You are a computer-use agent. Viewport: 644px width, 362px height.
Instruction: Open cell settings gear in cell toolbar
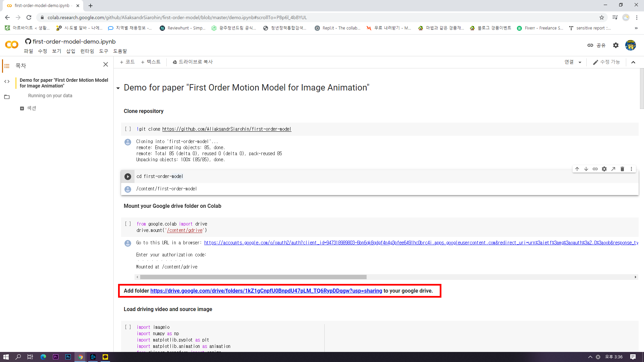(x=604, y=169)
